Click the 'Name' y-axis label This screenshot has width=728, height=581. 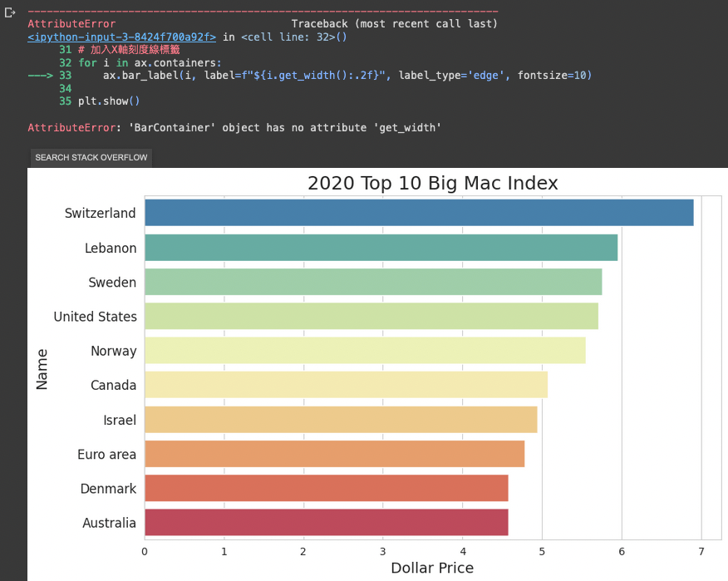[42, 369]
